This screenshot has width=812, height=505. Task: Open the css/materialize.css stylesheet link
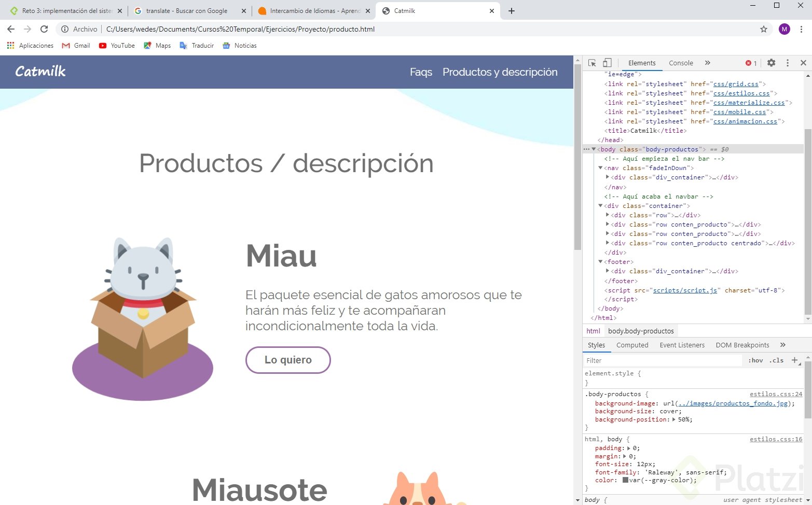coord(749,103)
